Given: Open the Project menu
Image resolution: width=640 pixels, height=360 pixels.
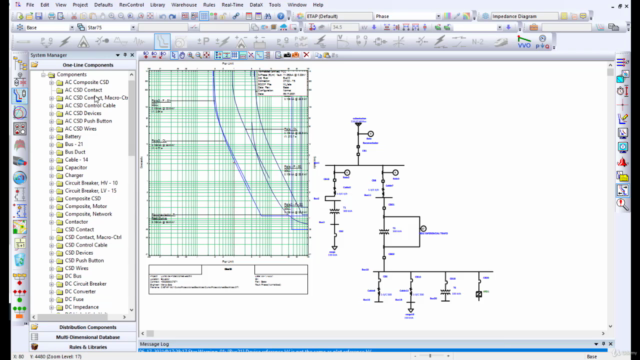Looking at the screenshot, I should [x=80, y=5].
